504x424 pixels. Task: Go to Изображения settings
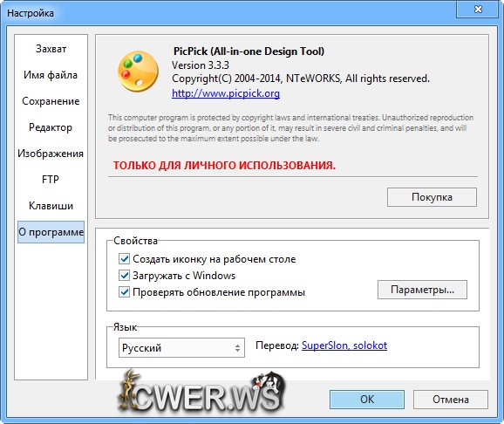pos(51,154)
